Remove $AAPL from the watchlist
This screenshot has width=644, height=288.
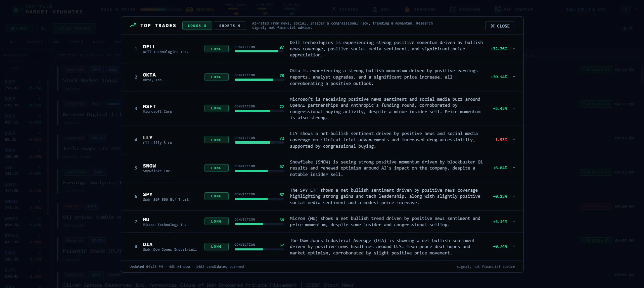click(x=40, y=184)
